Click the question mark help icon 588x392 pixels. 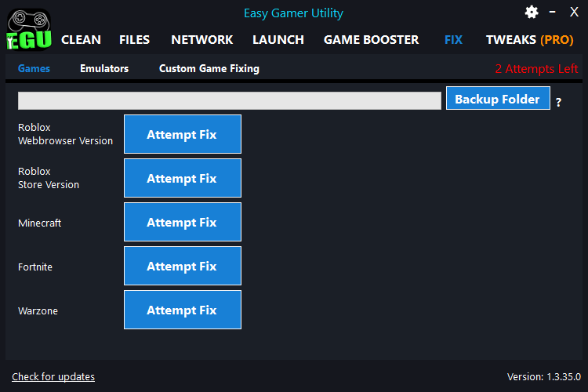coord(558,102)
